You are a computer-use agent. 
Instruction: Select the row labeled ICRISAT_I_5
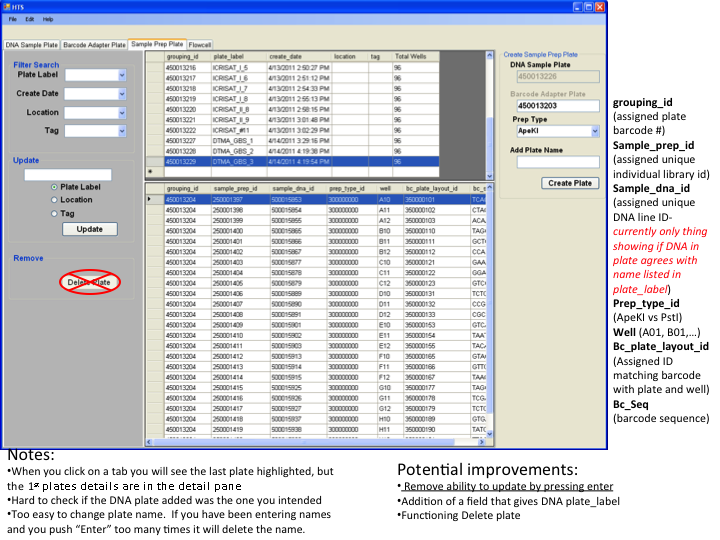pos(293,68)
